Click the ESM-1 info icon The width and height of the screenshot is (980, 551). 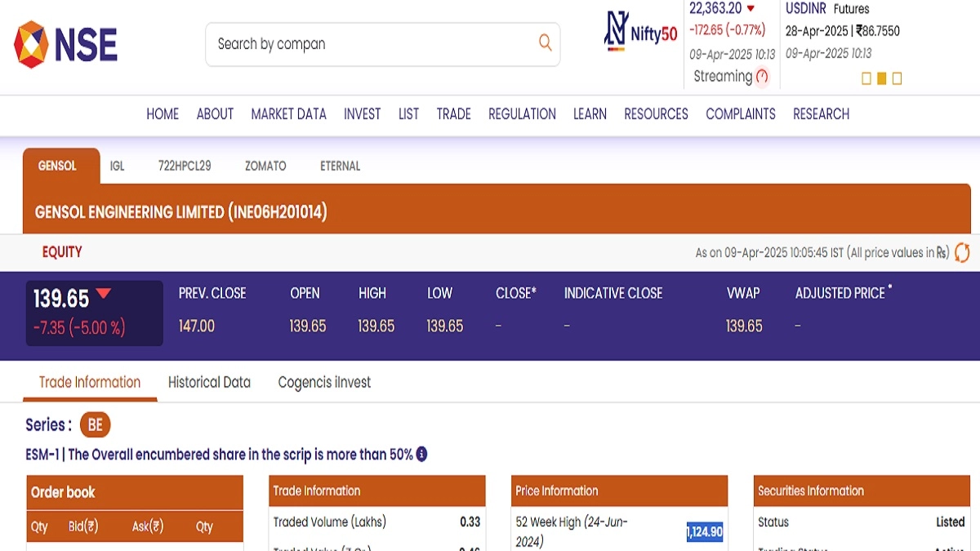coord(421,455)
